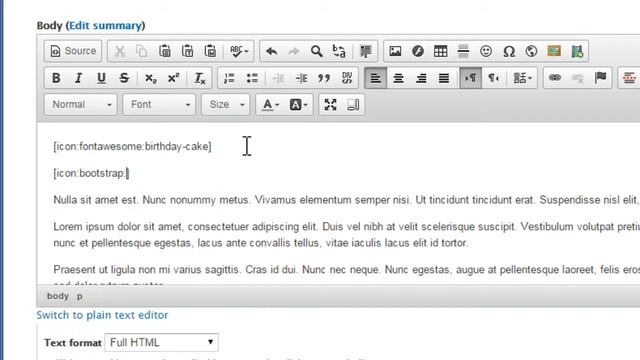
Task: Align text left
Action: [376, 78]
